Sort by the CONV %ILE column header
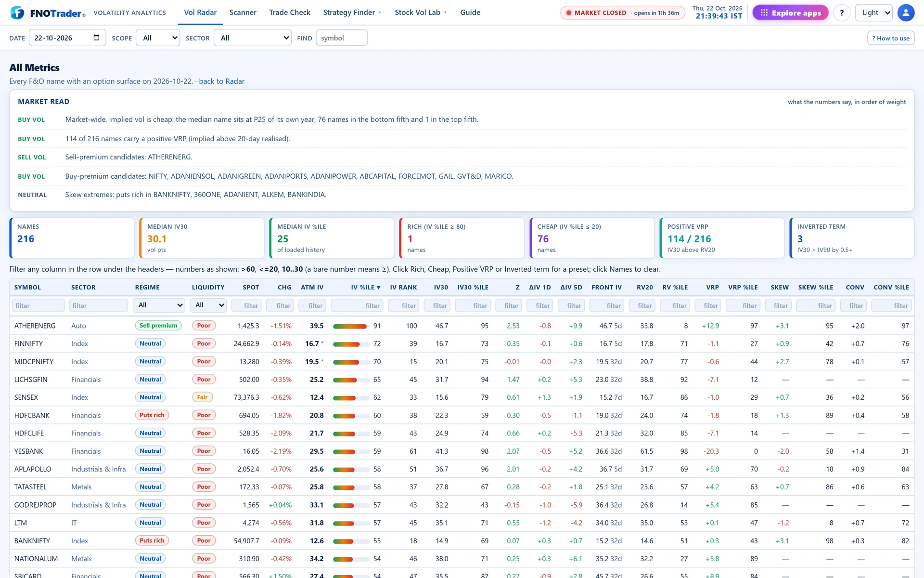 click(891, 287)
